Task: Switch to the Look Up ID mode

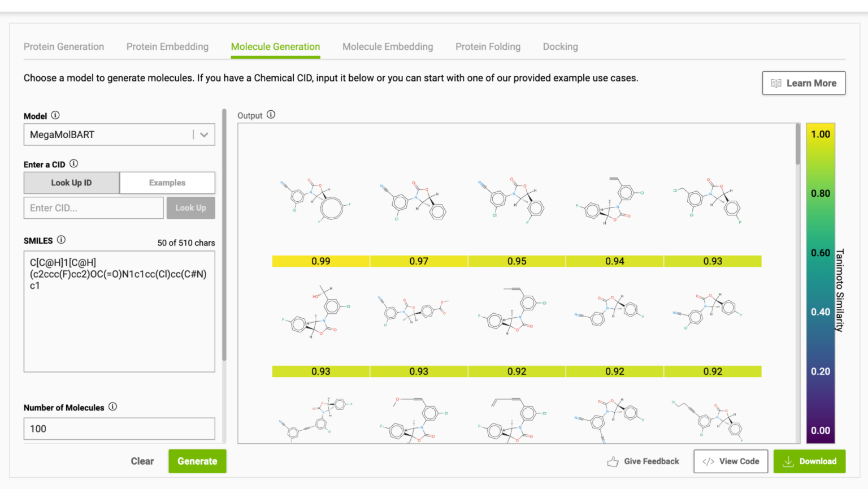Action: (x=71, y=183)
